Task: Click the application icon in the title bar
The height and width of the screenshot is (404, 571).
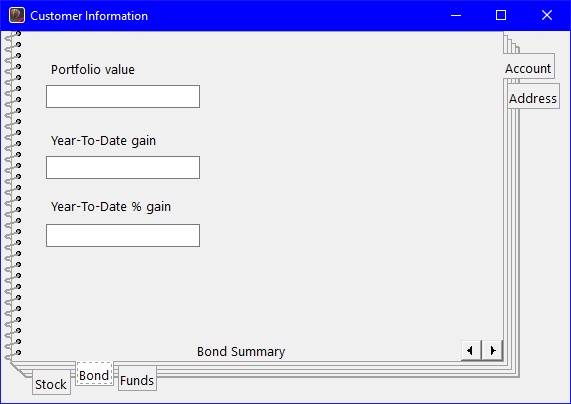Action: click(17, 15)
